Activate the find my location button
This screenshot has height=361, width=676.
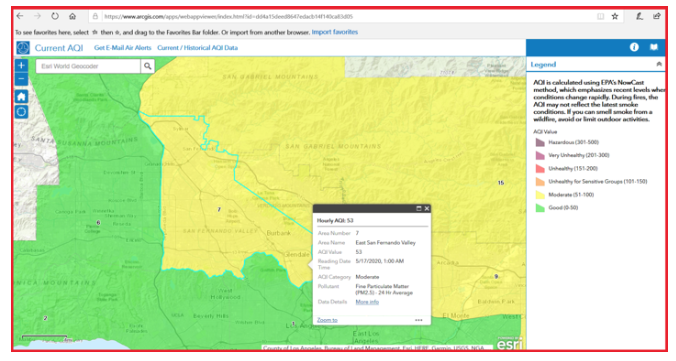[x=21, y=112]
